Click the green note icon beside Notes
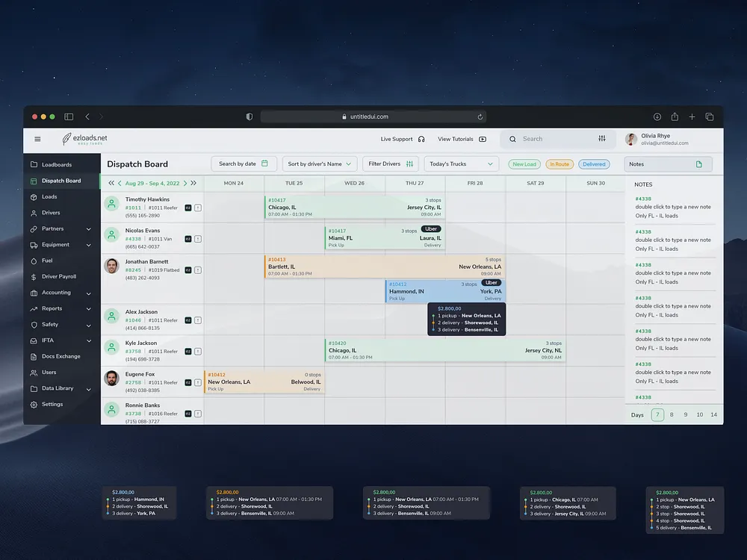Screen dimensions: 747x560 click(698, 164)
